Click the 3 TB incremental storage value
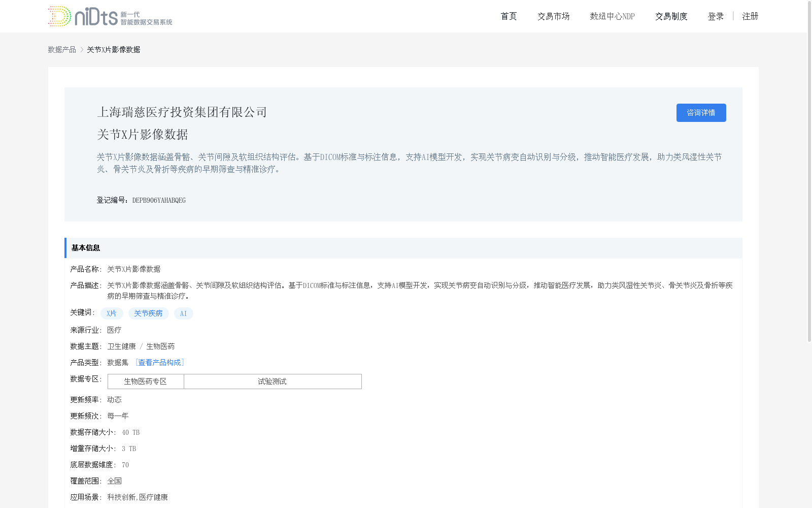The height and width of the screenshot is (508, 812). [x=129, y=449]
